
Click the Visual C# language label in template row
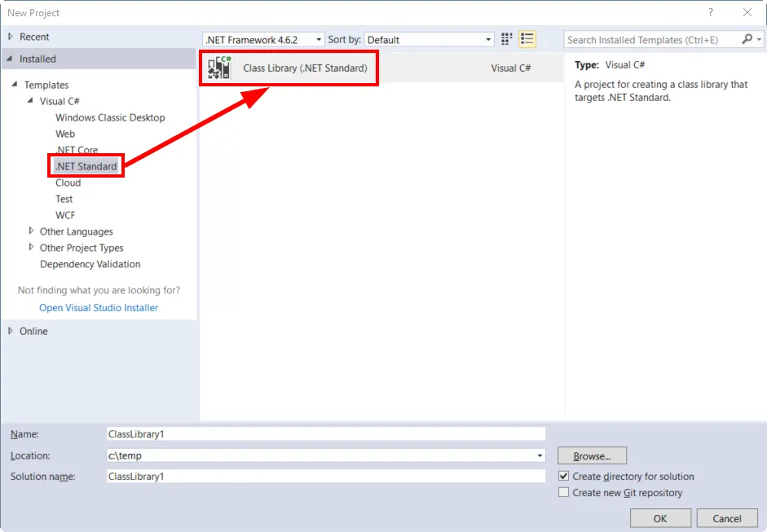[511, 68]
